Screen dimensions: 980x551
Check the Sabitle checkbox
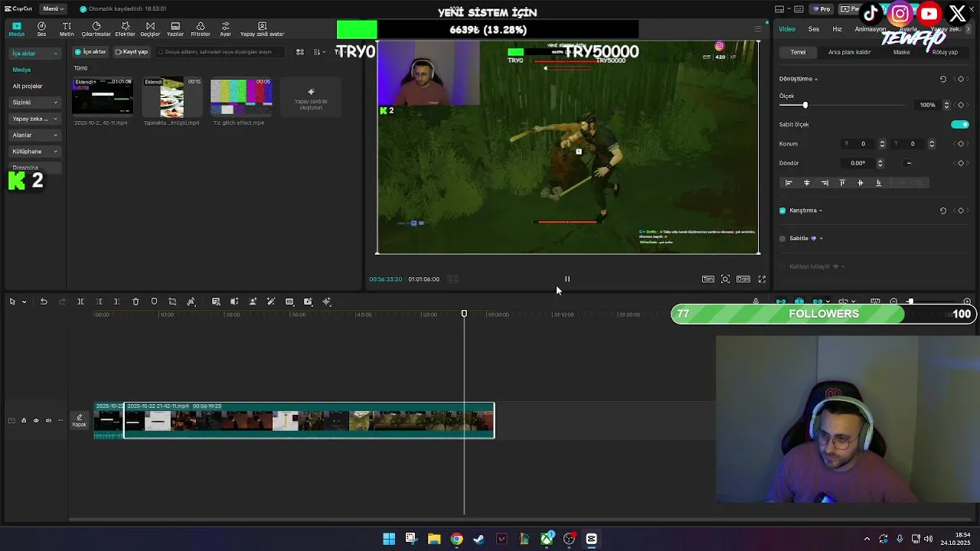[x=782, y=239]
